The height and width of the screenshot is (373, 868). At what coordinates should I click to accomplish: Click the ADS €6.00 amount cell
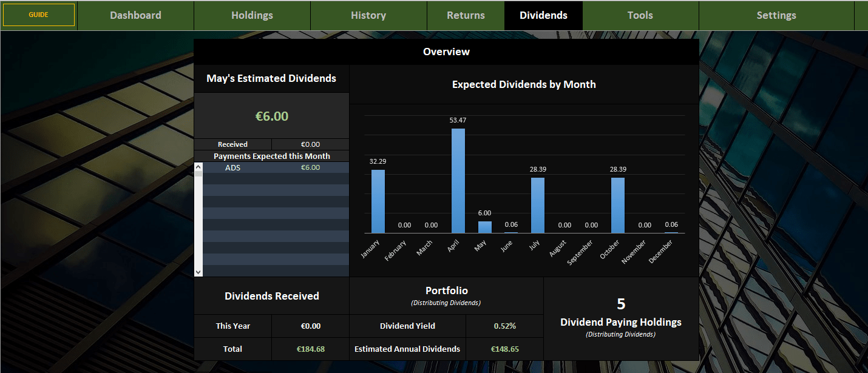(x=310, y=167)
